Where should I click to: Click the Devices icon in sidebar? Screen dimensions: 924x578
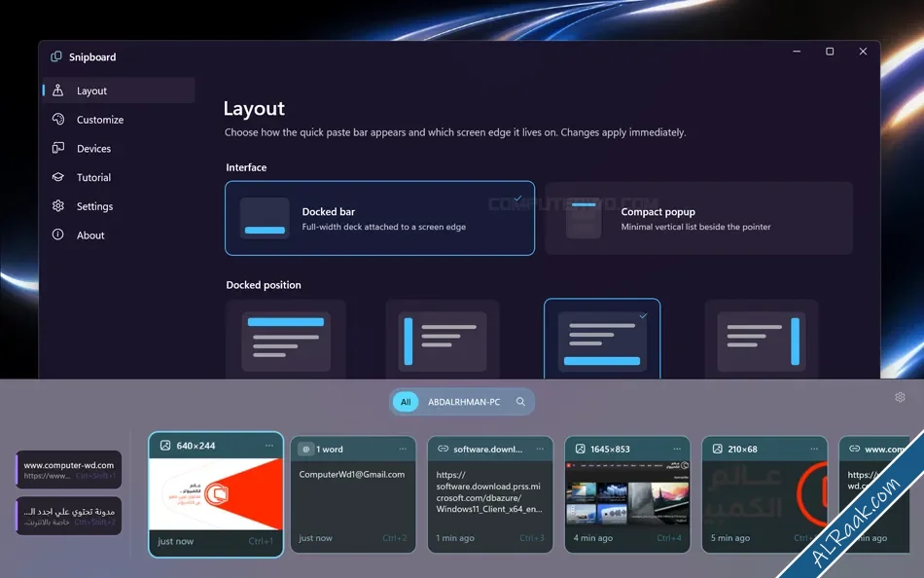point(57,148)
